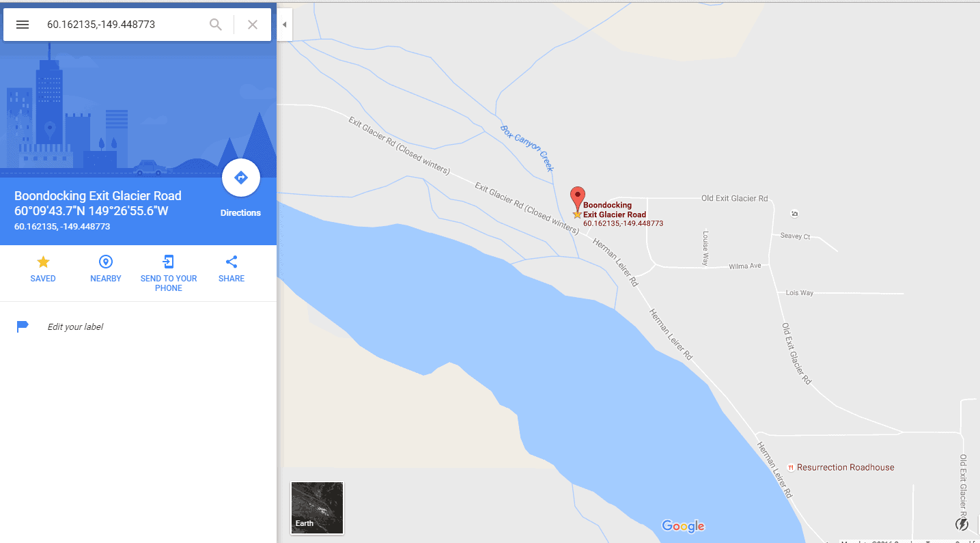Screen dimensions: 980x543
Task: Open Nearby places
Action: (x=106, y=268)
